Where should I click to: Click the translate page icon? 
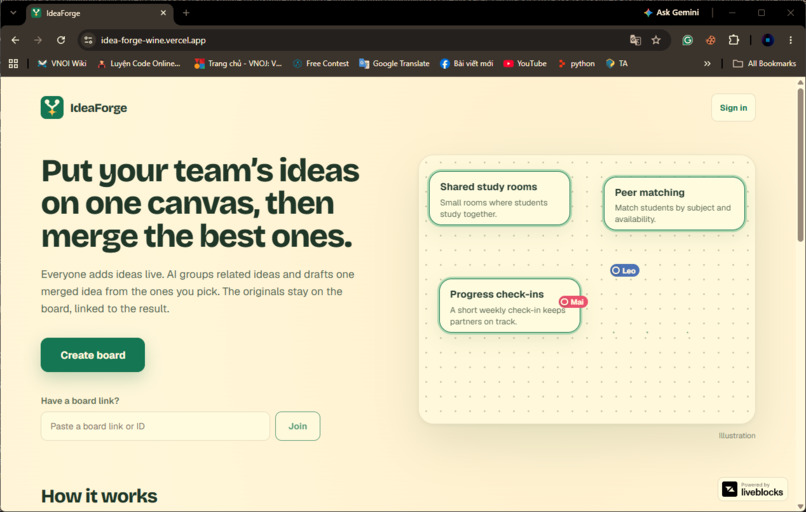click(x=635, y=40)
